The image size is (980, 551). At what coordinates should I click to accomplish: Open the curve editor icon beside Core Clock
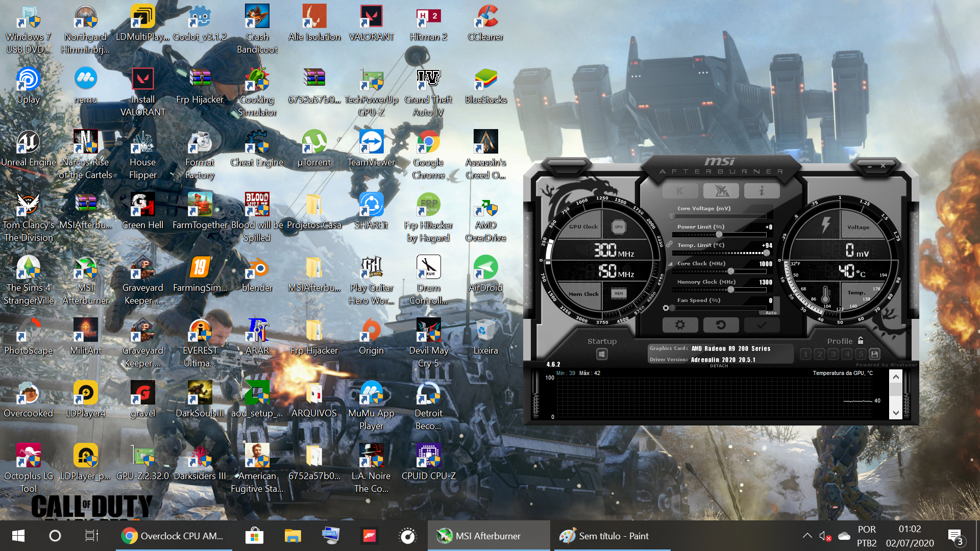click(670, 264)
